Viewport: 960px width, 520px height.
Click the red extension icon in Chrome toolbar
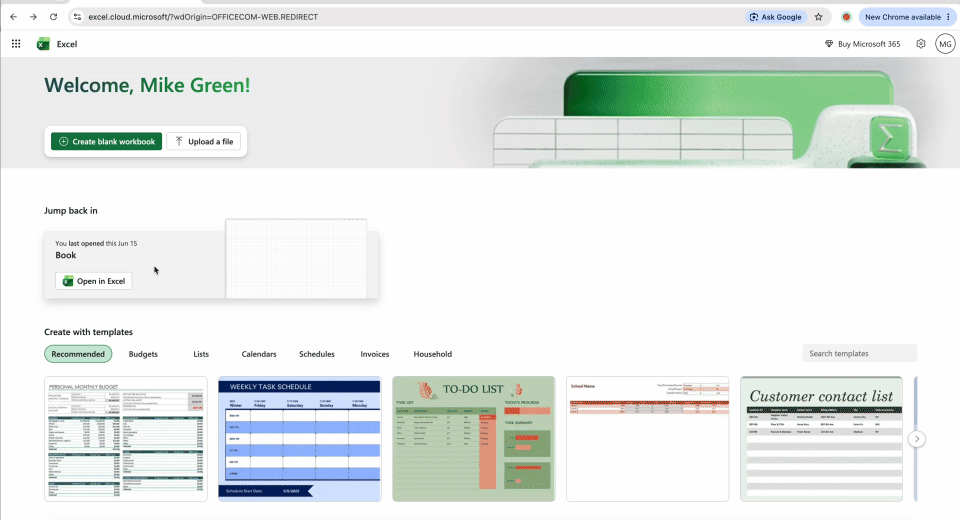coord(846,17)
